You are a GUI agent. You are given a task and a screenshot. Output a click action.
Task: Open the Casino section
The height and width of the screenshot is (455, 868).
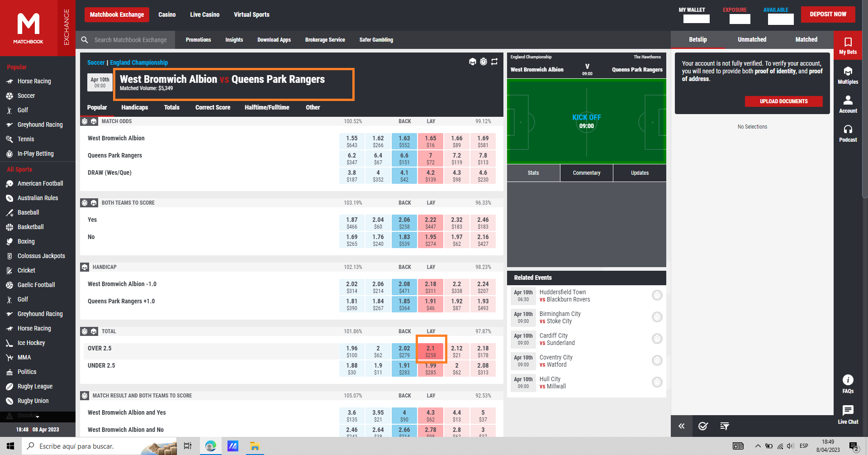167,14
